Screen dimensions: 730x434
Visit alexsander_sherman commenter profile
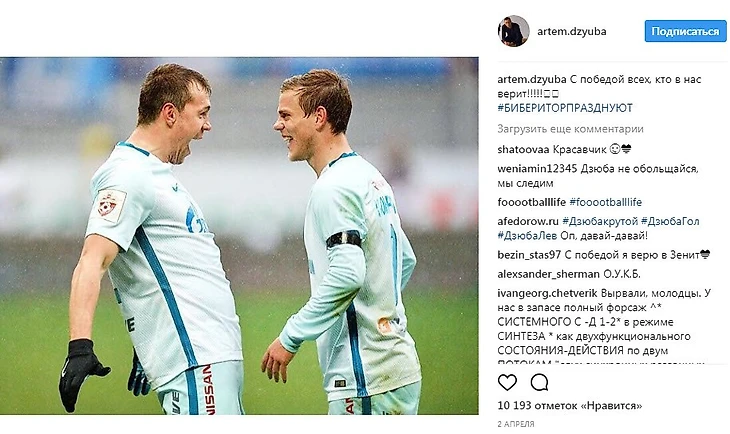click(x=548, y=274)
